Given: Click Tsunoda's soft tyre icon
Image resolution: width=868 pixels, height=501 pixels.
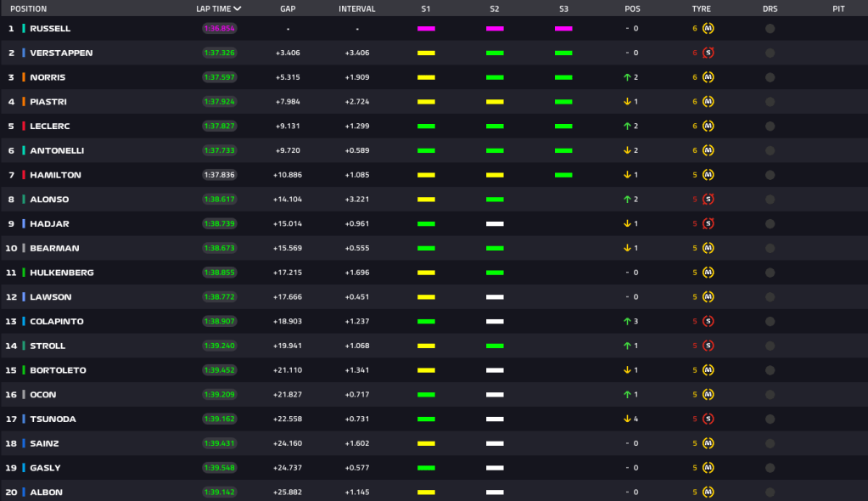Looking at the screenshot, I should [708, 419].
